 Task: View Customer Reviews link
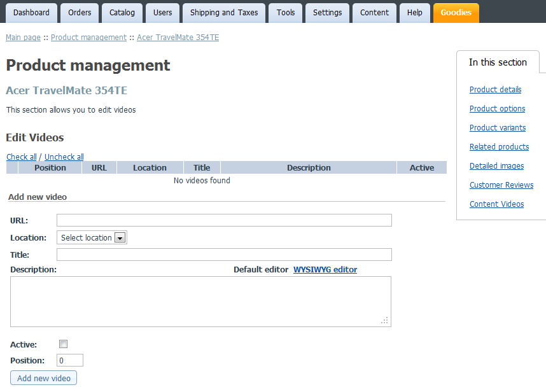(x=501, y=185)
